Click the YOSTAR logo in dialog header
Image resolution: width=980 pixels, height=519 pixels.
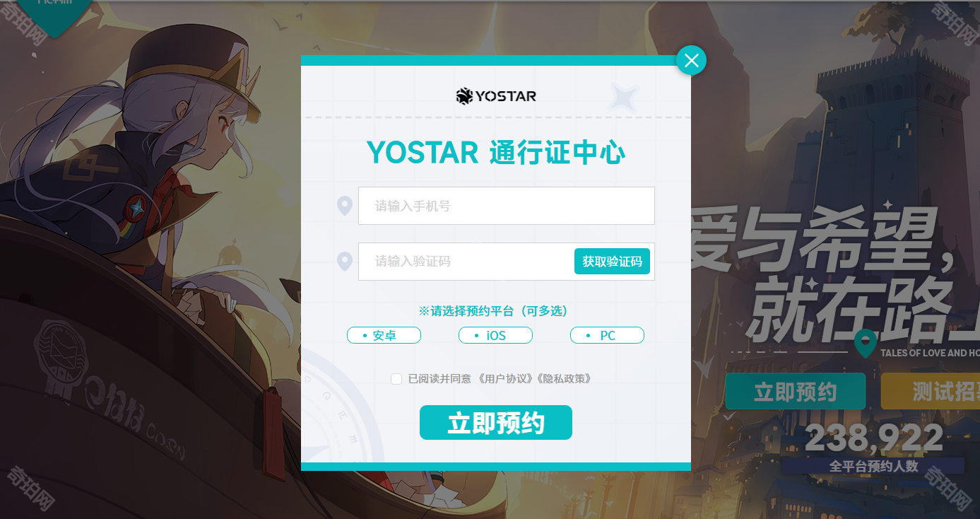click(496, 95)
